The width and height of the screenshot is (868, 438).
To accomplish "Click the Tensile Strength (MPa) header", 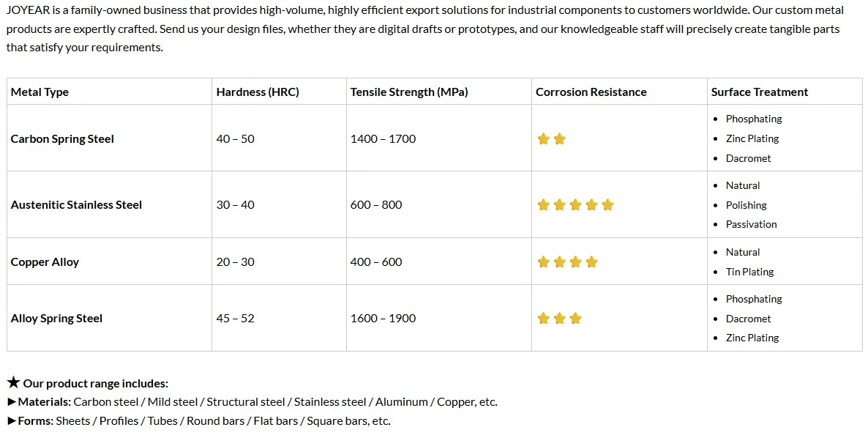I will (409, 92).
